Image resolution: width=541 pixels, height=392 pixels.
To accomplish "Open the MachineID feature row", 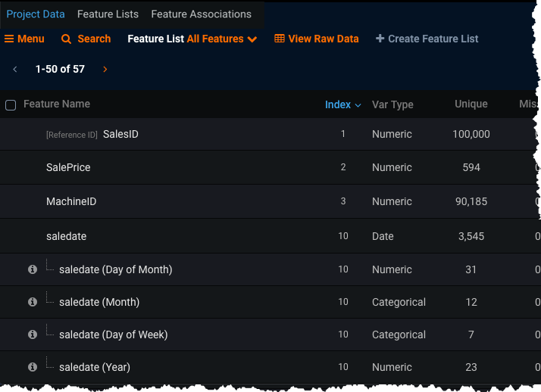I will 71,201.
